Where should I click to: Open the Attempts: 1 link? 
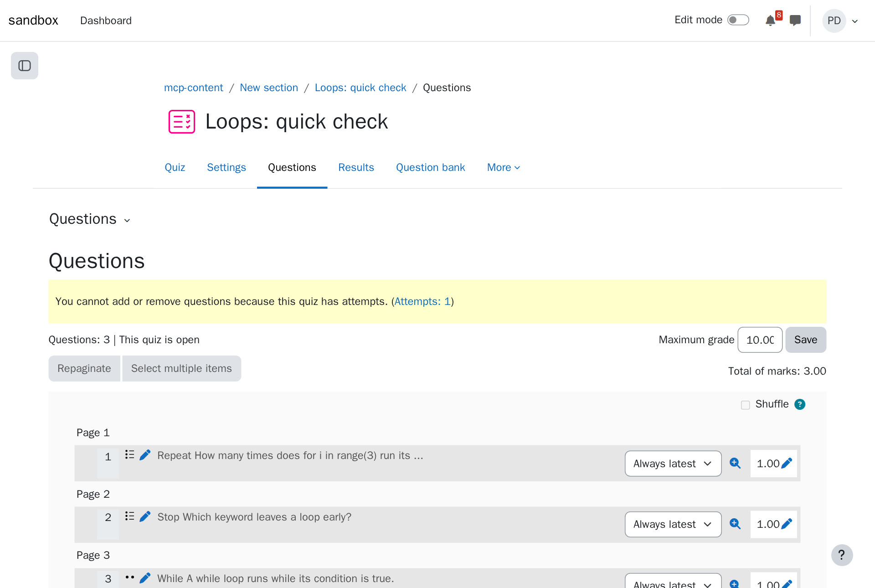coord(422,301)
